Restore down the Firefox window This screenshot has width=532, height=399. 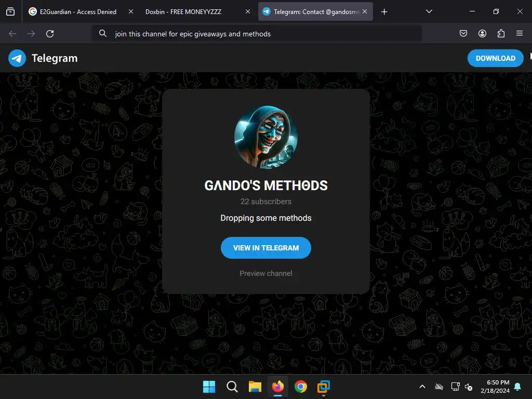[x=496, y=11]
